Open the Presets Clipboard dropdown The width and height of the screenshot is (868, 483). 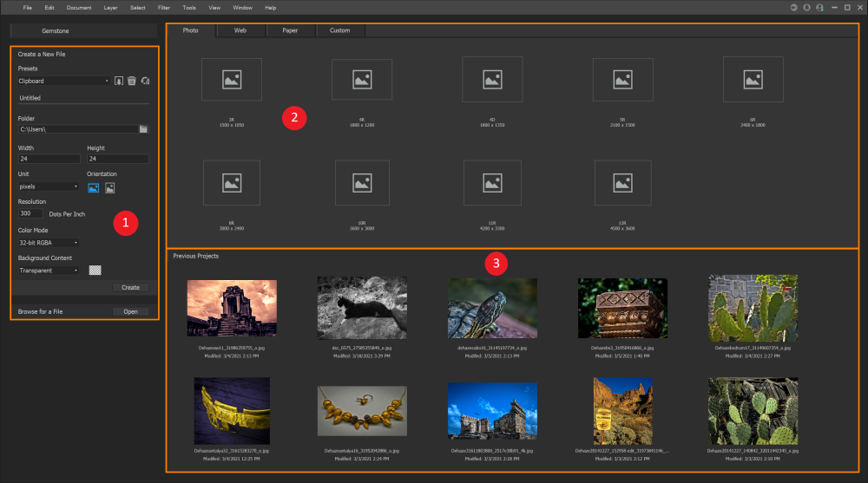(63, 81)
